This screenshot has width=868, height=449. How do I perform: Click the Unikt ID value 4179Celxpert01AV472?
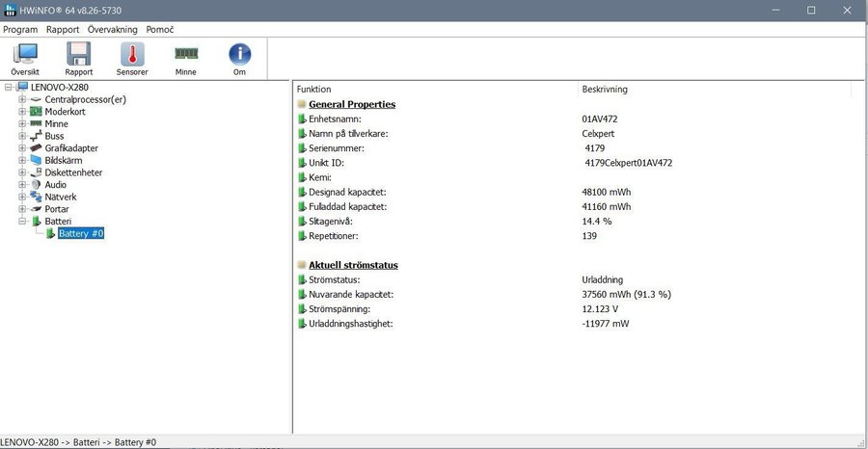[x=628, y=163]
